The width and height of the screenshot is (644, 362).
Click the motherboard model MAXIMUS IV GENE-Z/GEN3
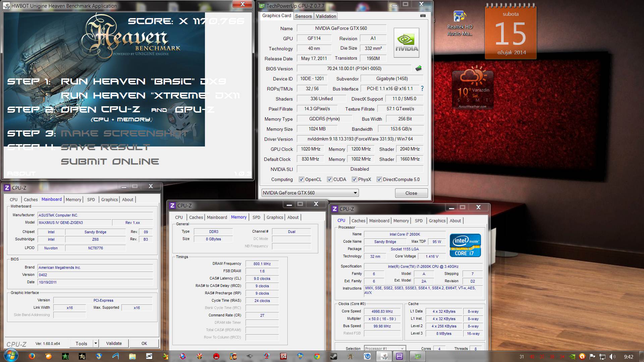(x=74, y=223)
